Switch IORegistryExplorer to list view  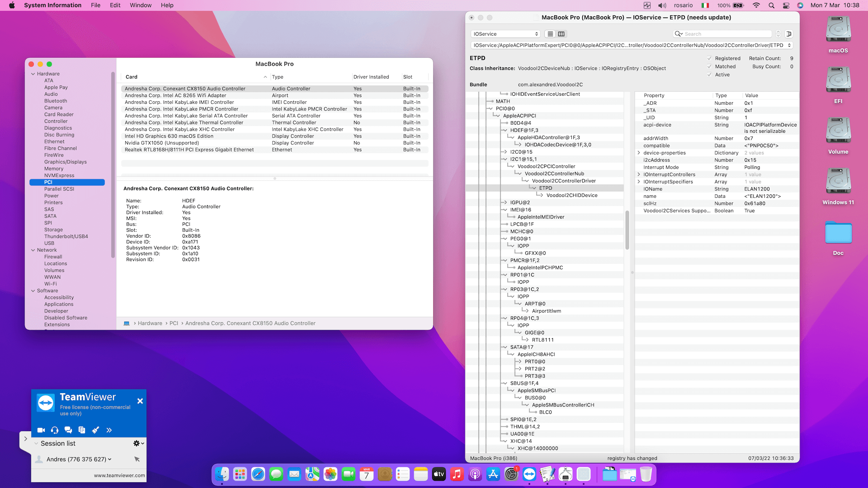pyautogui.click(x=550, y=34)
